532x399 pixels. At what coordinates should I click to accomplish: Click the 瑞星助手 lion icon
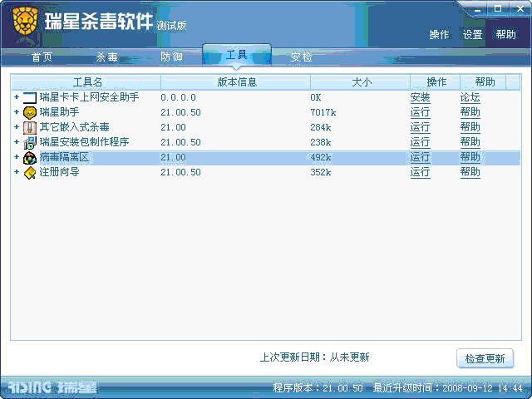pos(30,113)
